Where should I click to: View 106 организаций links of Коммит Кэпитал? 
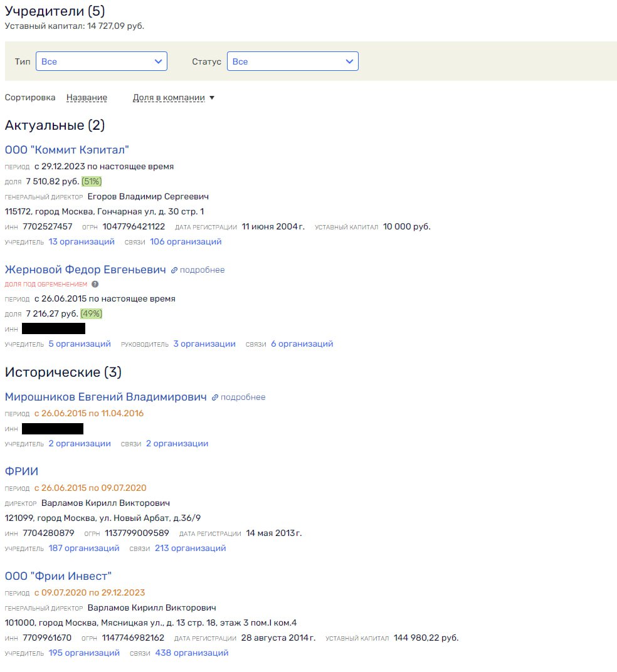click(186, 242)
